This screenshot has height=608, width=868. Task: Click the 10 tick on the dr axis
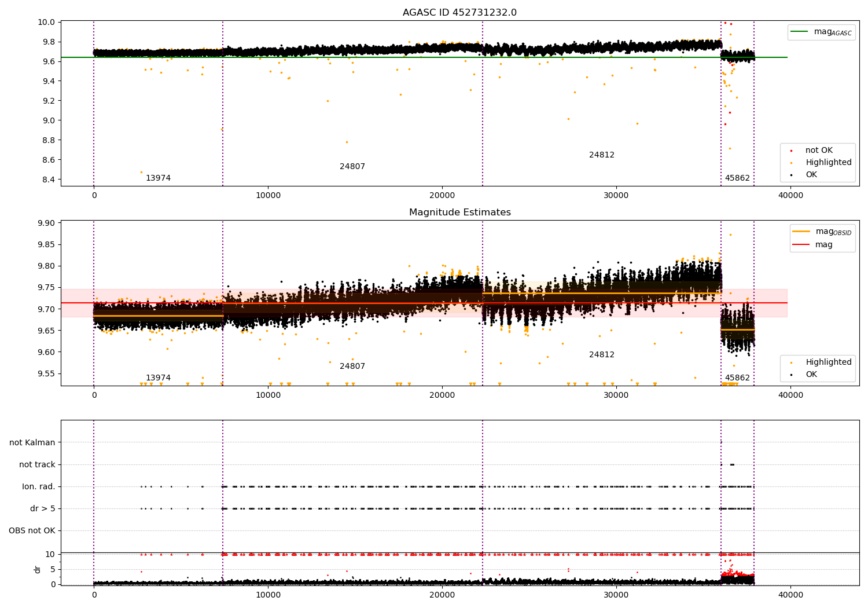click(50, 554)
